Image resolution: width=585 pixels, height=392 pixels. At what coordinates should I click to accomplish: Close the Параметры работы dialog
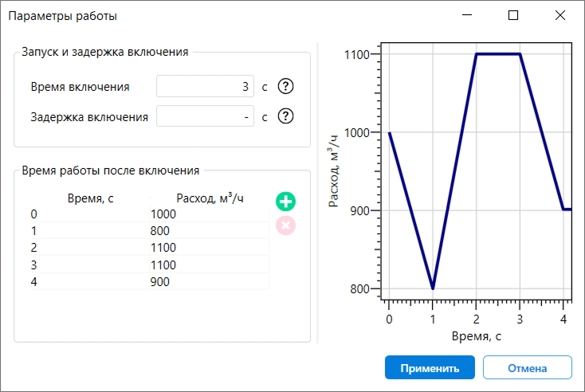pyautogui.click(x=560, y=15)
